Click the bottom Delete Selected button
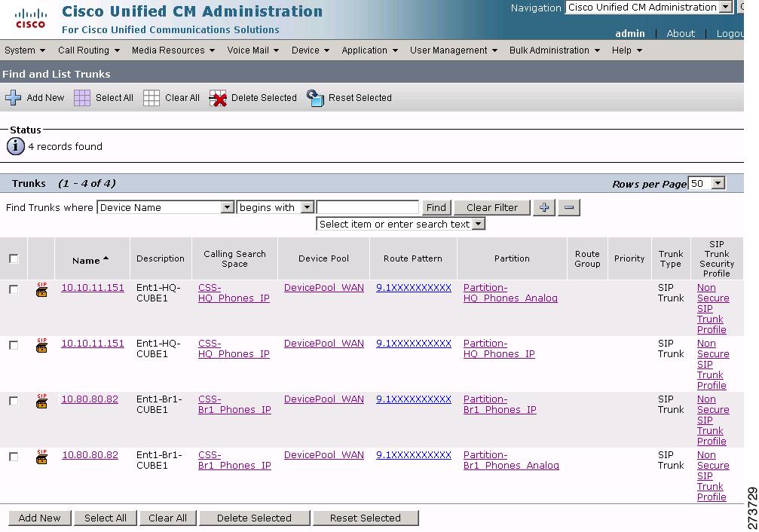The height and width of the screenshot is (532, 759). (x=254, y=518)
